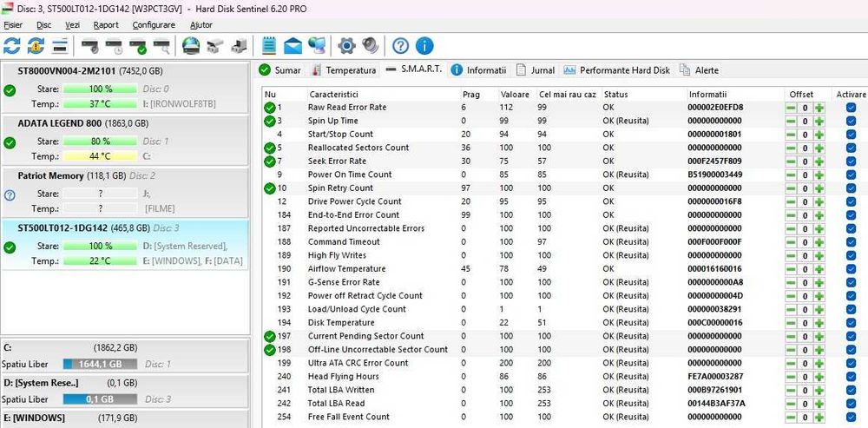Uncheck Activare box for Power On Time Count

click(x=851, y=175)
